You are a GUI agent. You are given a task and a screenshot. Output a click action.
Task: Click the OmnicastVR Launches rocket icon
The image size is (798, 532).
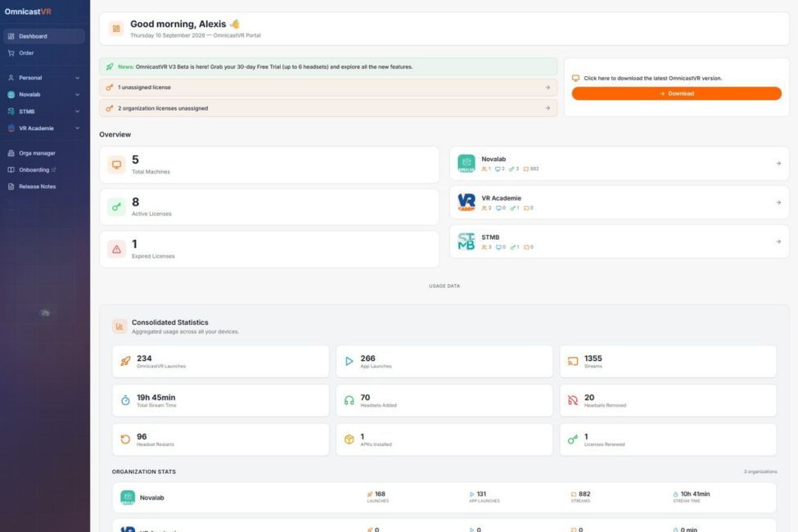[x=125, y=362]
